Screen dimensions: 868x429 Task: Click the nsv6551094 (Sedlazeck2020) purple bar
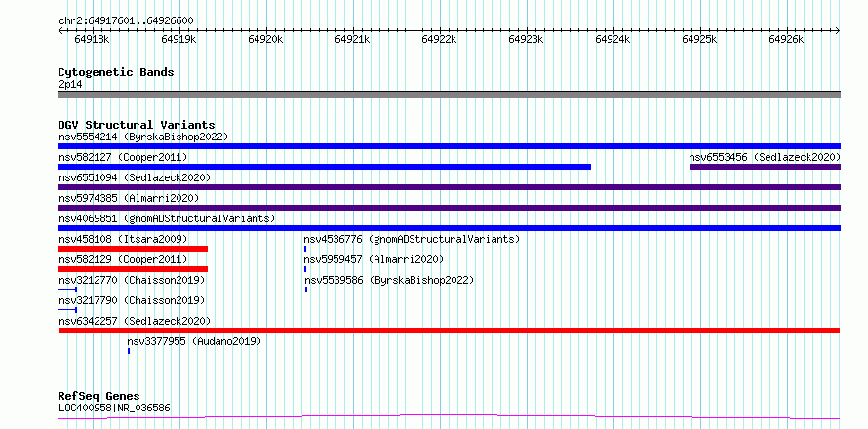[x=450, y=187]
